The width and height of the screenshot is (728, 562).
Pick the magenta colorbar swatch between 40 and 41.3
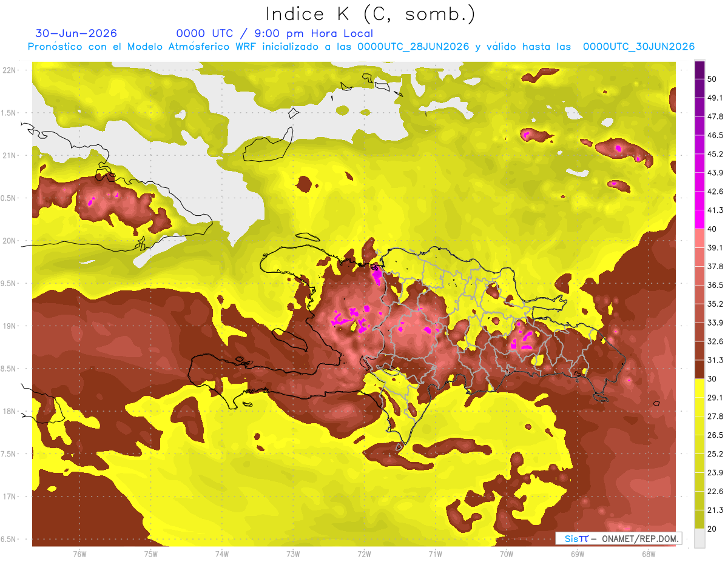click(x=699, y=219)
